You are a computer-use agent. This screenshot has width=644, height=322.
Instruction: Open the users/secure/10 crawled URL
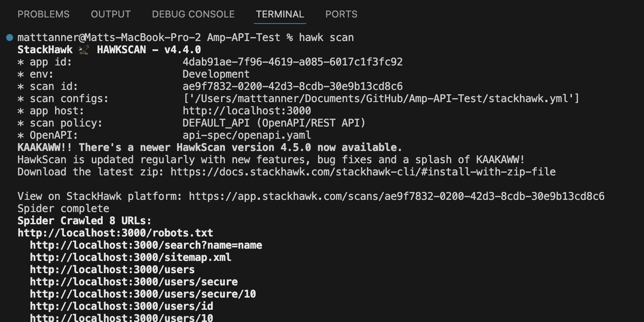coord(143,294)
